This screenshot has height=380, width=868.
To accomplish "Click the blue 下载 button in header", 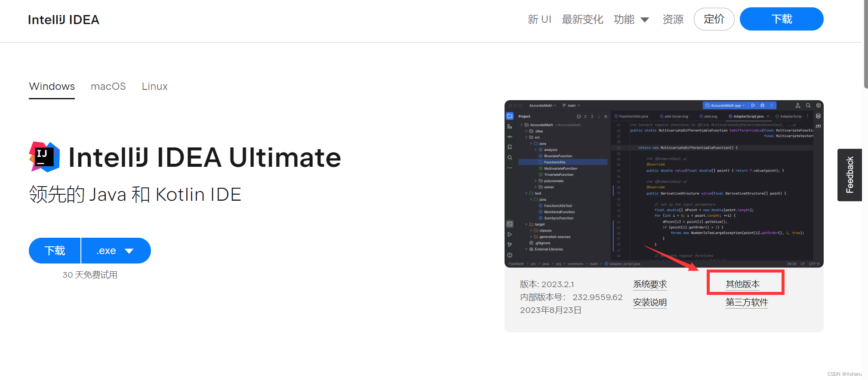I will (x=782, y=19).
